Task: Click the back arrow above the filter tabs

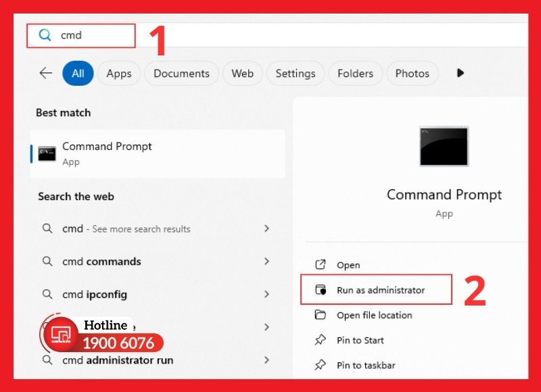Action: pos(45,73)
